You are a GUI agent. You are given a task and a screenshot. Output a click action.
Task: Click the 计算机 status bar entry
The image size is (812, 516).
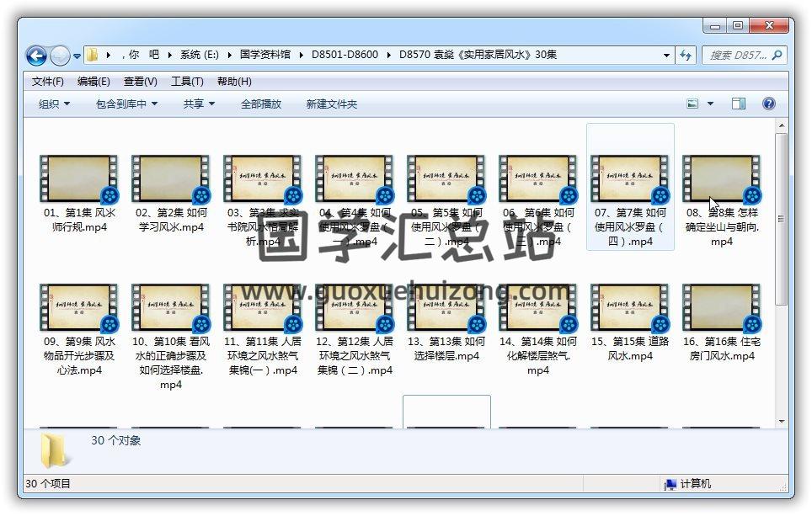point(688,483)
